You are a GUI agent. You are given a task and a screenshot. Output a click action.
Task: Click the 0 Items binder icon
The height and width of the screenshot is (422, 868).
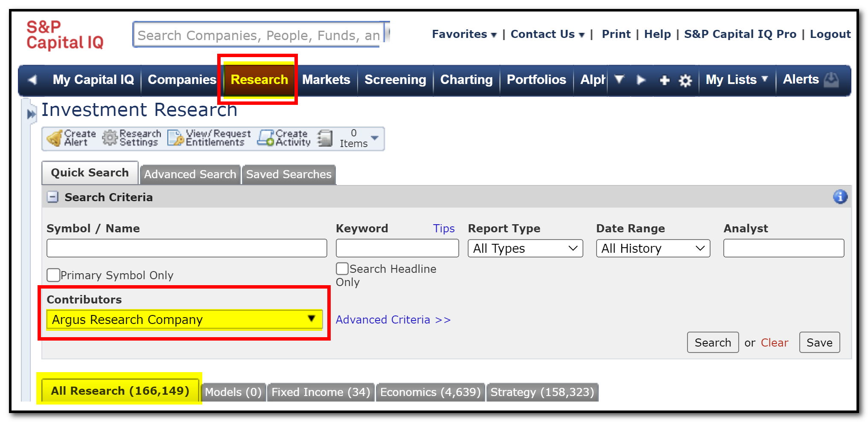[325, 138]
